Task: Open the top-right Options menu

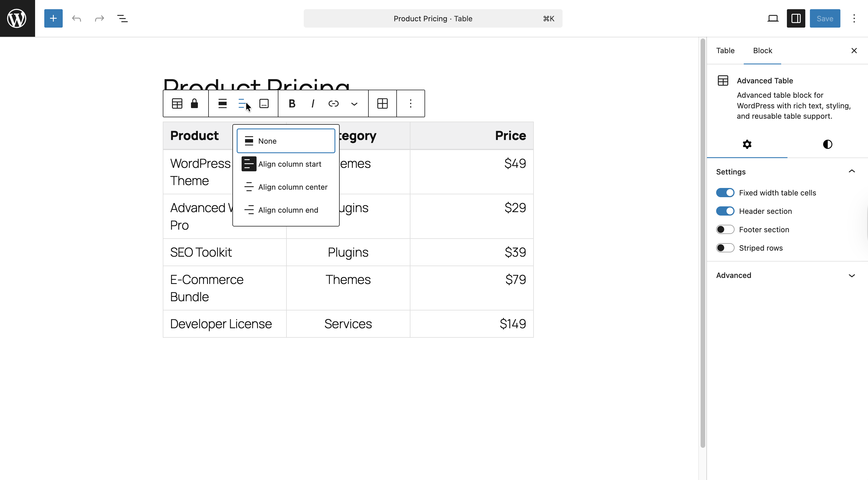Action: (x=854, y=18)
